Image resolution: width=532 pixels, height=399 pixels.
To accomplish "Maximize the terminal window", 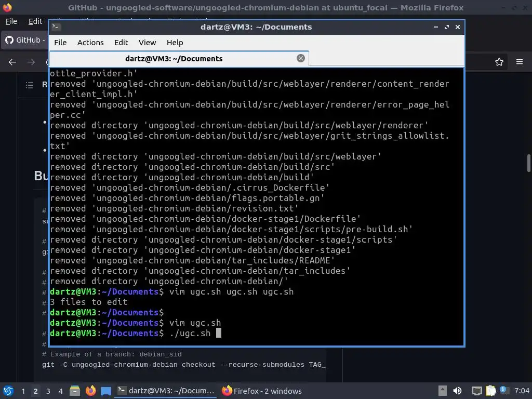I will tap(446, 27).
